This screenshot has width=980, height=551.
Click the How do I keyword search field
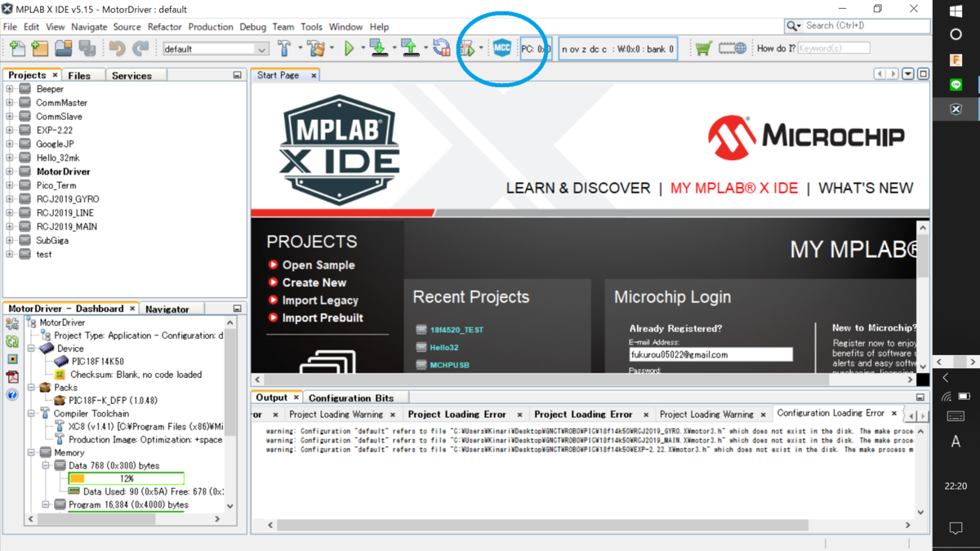833,48
